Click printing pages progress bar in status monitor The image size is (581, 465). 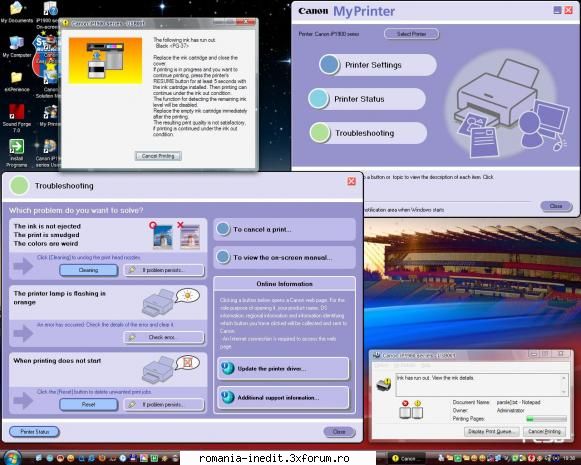(x=547, y=419)
